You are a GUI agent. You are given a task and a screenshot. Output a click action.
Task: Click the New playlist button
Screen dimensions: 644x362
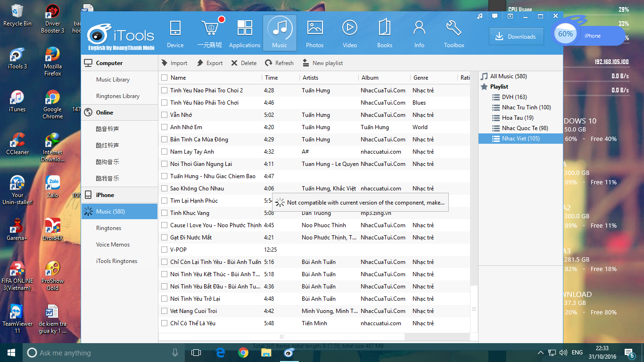[x=322, y=63]
